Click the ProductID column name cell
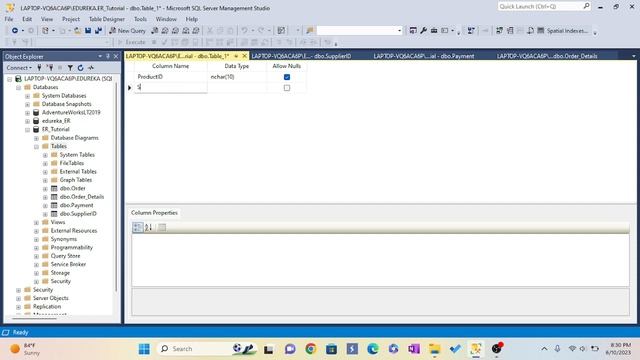 point(171,77)
